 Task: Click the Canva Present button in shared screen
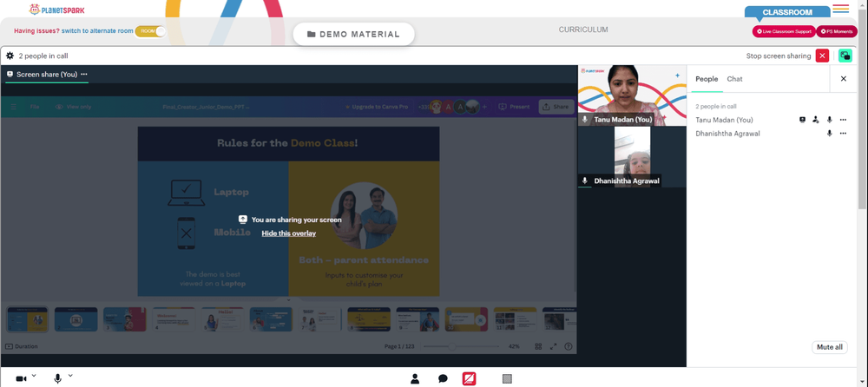coord(514,107)
